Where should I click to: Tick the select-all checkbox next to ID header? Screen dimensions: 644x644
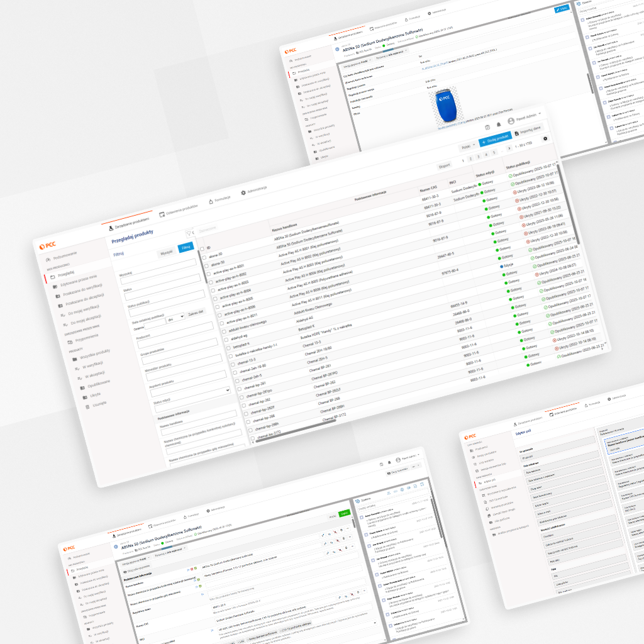point(201,249)
